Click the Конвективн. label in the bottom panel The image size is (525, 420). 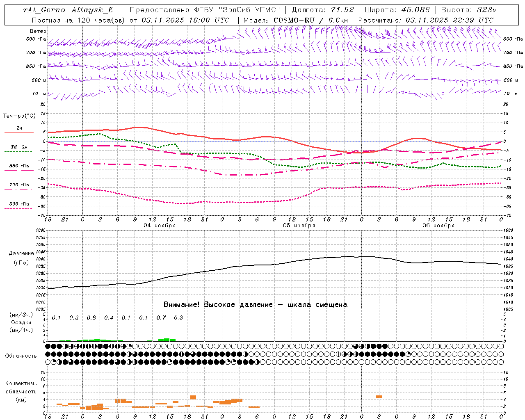tap(21, 383)
